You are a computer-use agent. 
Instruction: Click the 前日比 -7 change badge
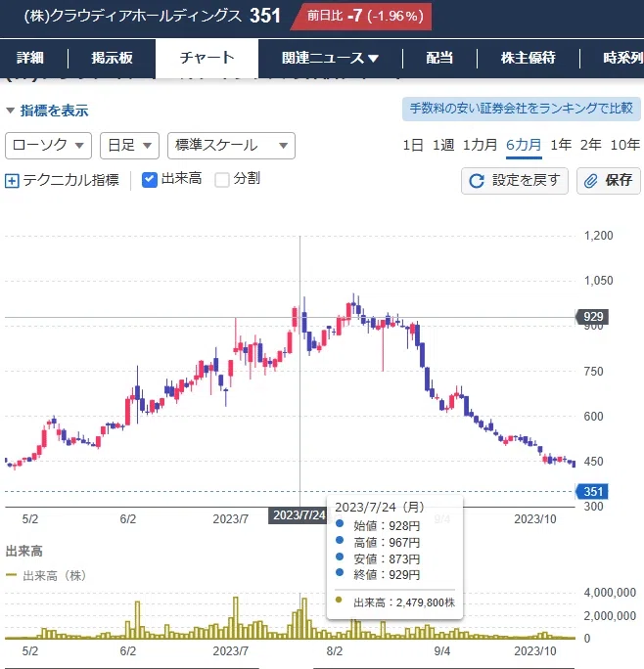[363, 17]
